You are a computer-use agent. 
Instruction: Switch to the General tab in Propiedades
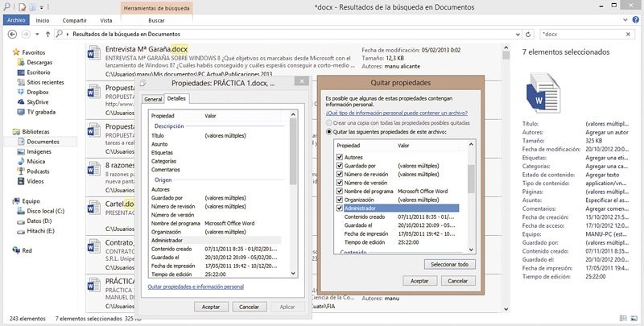tap(153, 99)
